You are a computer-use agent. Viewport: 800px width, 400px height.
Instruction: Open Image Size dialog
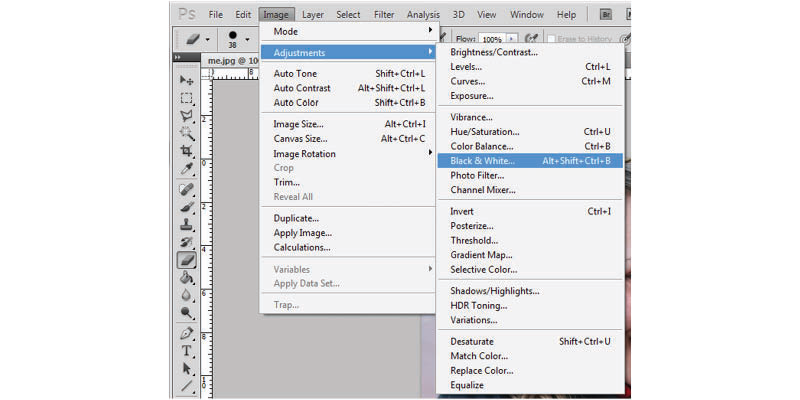(347, 124)
